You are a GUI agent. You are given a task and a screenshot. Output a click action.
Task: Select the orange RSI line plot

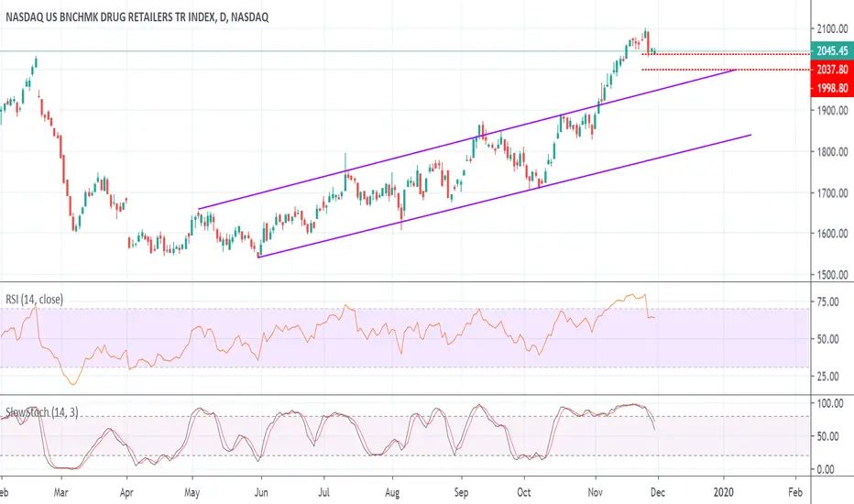coord(327,338)
